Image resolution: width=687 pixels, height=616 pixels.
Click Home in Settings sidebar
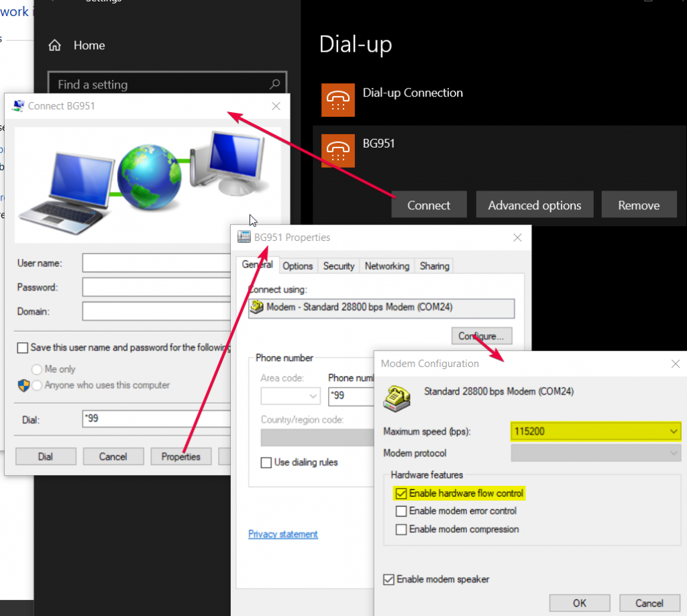coord(89,46)
